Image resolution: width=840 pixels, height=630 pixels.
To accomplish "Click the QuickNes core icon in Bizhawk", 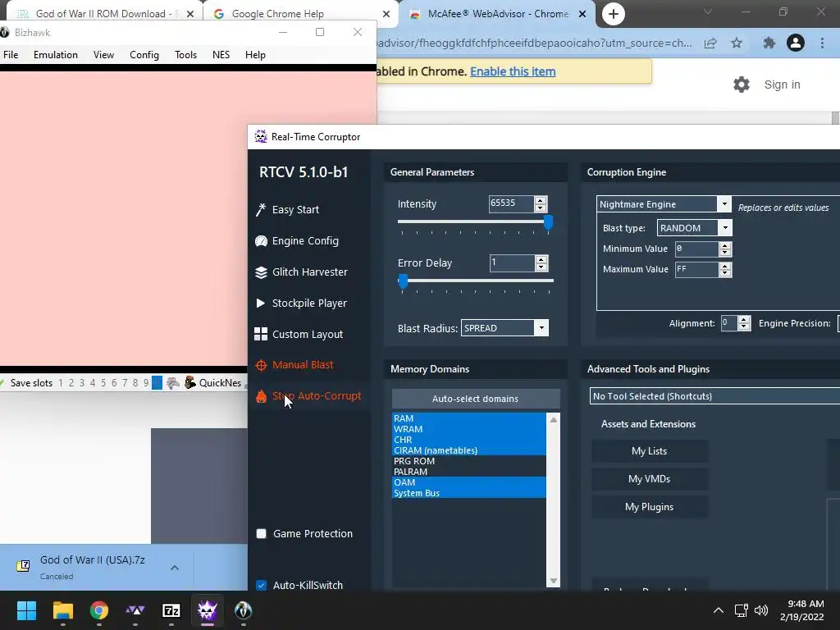I will (x=190, y=382).
